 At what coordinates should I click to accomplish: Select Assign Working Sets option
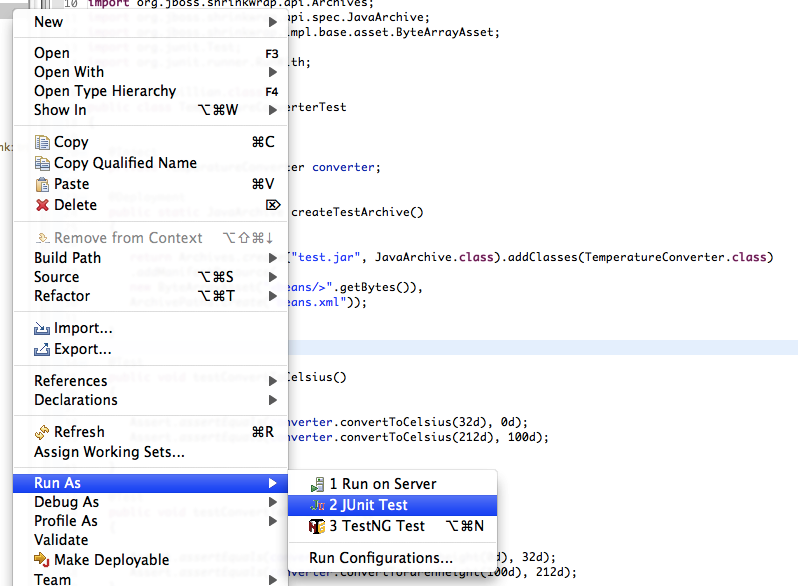coord(109,452)
